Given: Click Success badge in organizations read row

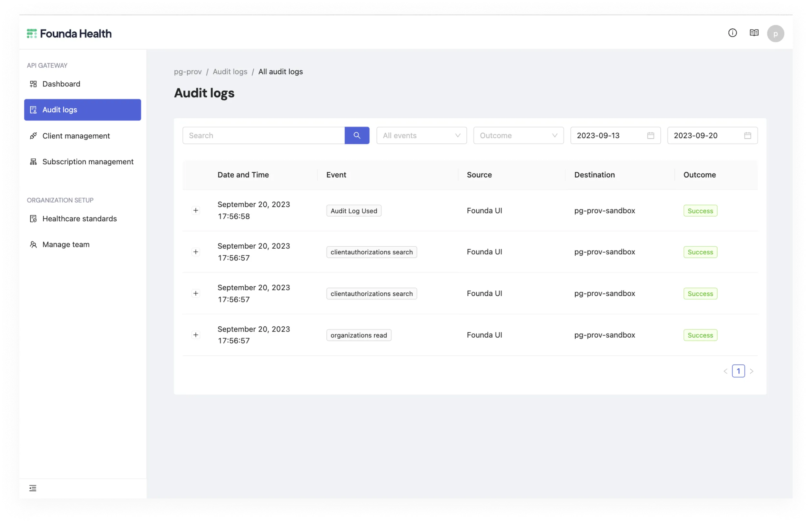Looking at the screenshot, I should [x=700, y=335].
